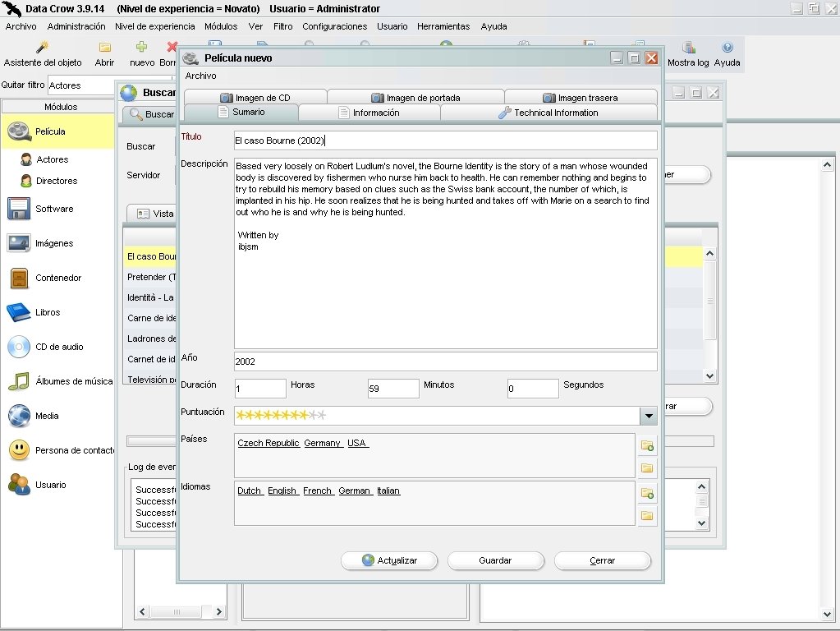Switch to Información tab
The height and width of the screenshot is (631, 840).
(370, 113)
